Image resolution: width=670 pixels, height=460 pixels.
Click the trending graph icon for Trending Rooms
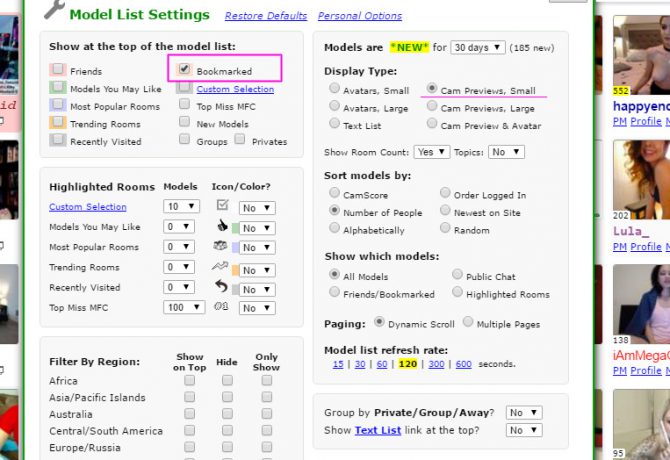[222, 267]
